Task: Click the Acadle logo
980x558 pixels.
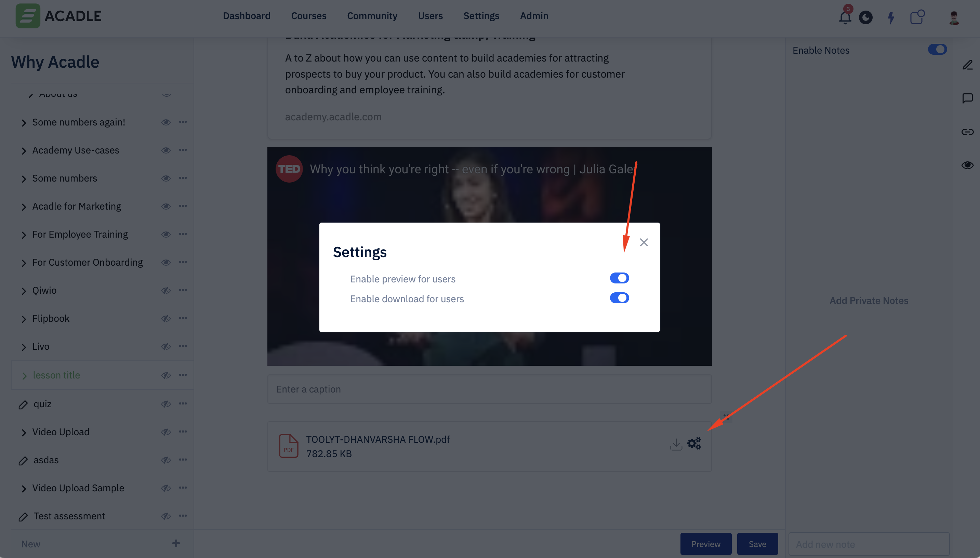Action: click(x=58, y=16)
